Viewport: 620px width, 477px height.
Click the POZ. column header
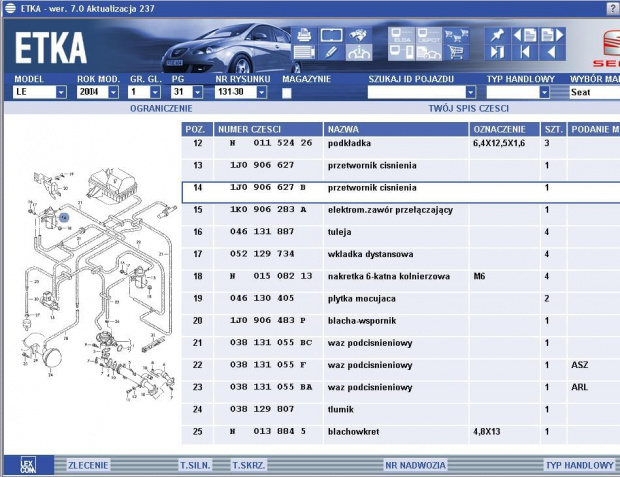pos(197,129)
